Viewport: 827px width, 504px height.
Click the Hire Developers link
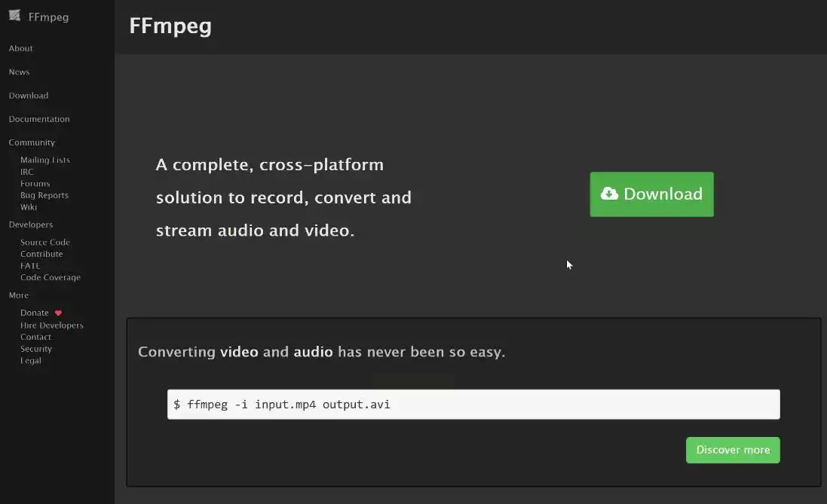[52, 325]
